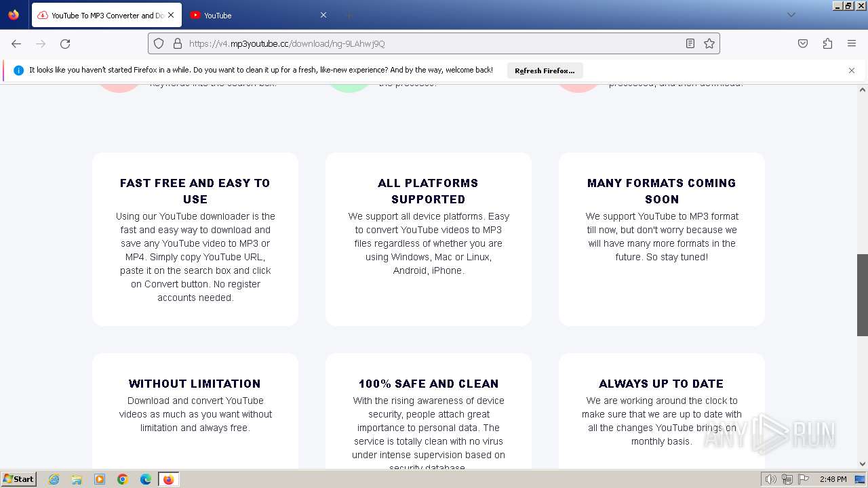868x488 pixels.
Task: Toggle reader view in address bar
Action: 690,43
